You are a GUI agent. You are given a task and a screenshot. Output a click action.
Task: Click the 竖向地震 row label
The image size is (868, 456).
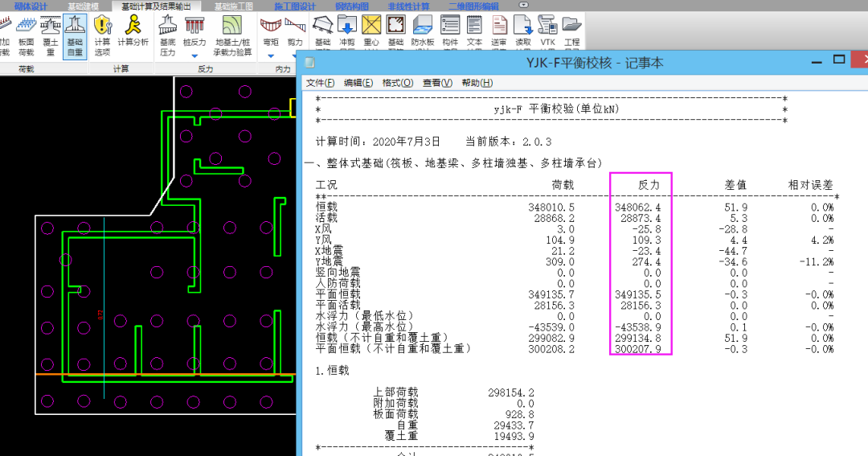(338, 273)
